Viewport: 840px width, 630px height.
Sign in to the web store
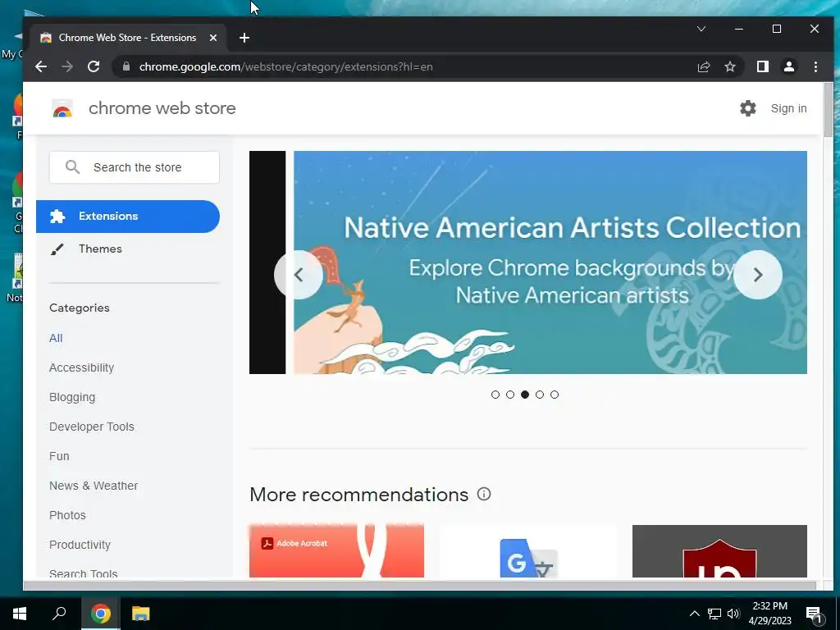coord(788,108)
